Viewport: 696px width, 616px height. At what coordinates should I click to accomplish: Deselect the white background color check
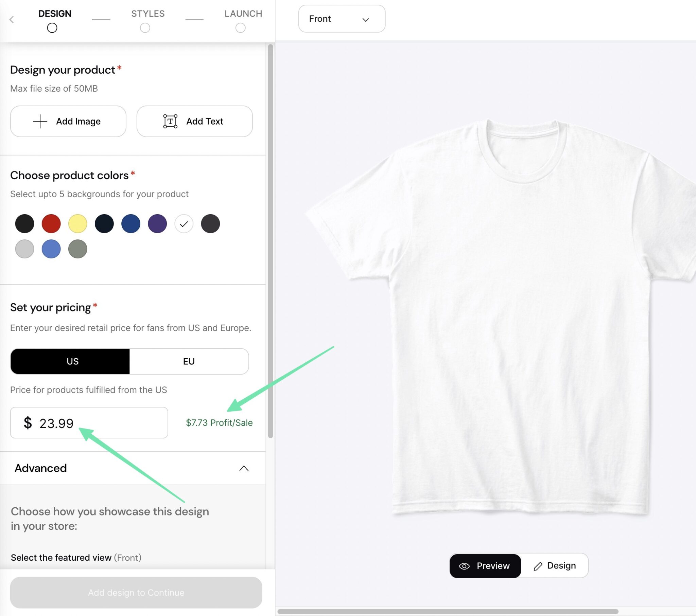[x=184, y=223]
